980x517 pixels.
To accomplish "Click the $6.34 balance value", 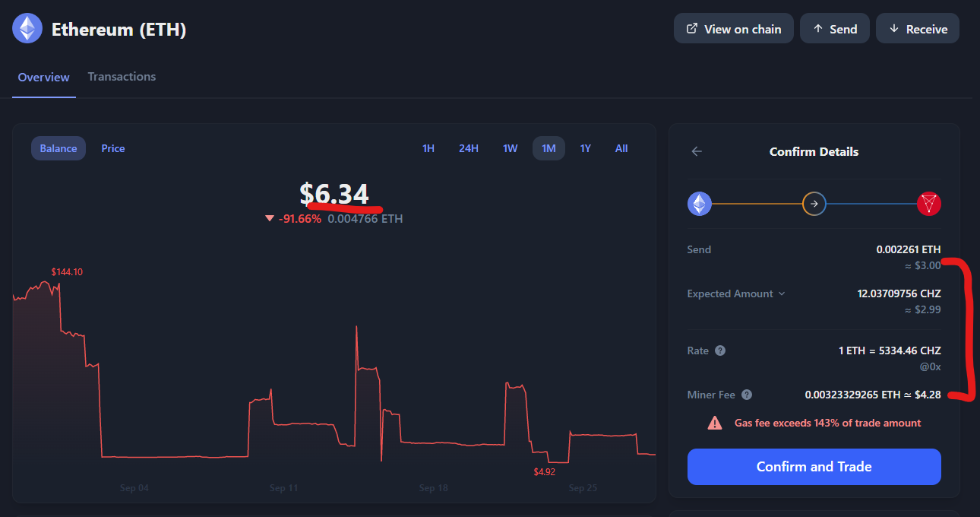I will (x=334, y=194).
